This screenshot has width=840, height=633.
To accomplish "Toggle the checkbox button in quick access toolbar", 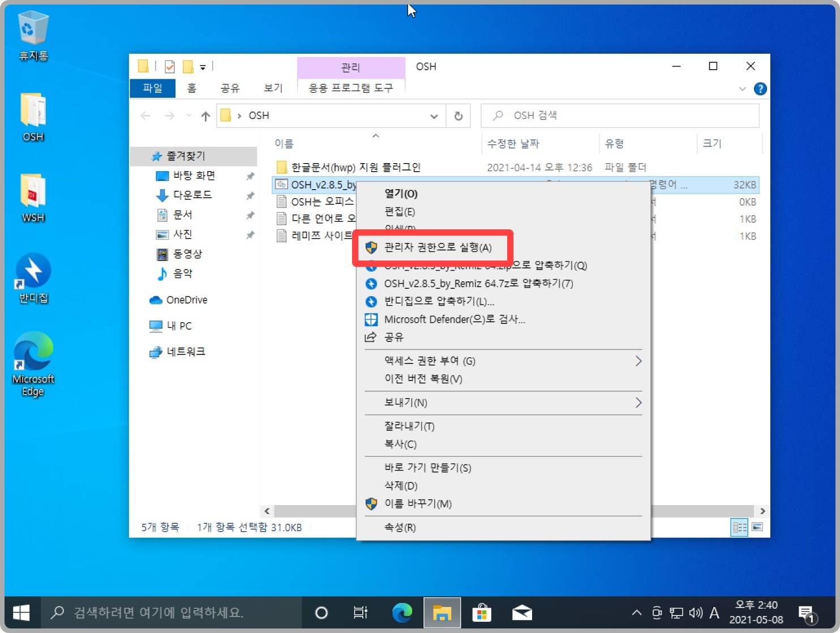I will pyautogui.click(x=169, y=66).
